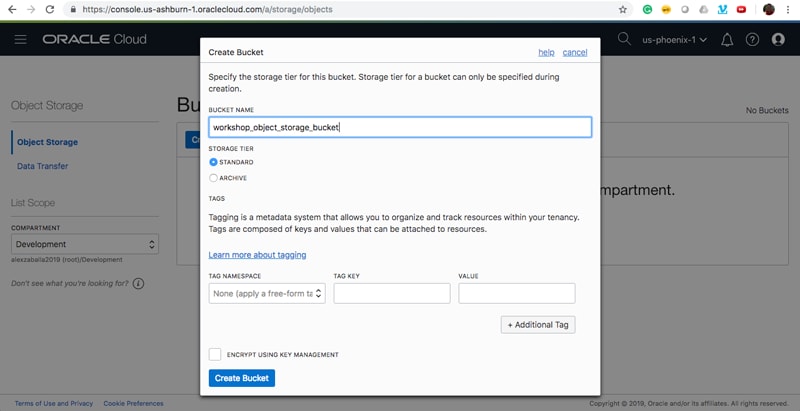Viewport: 800px width, 411px height.
Task: Click the browser back arrow
Action: click(x=10, y=9)
